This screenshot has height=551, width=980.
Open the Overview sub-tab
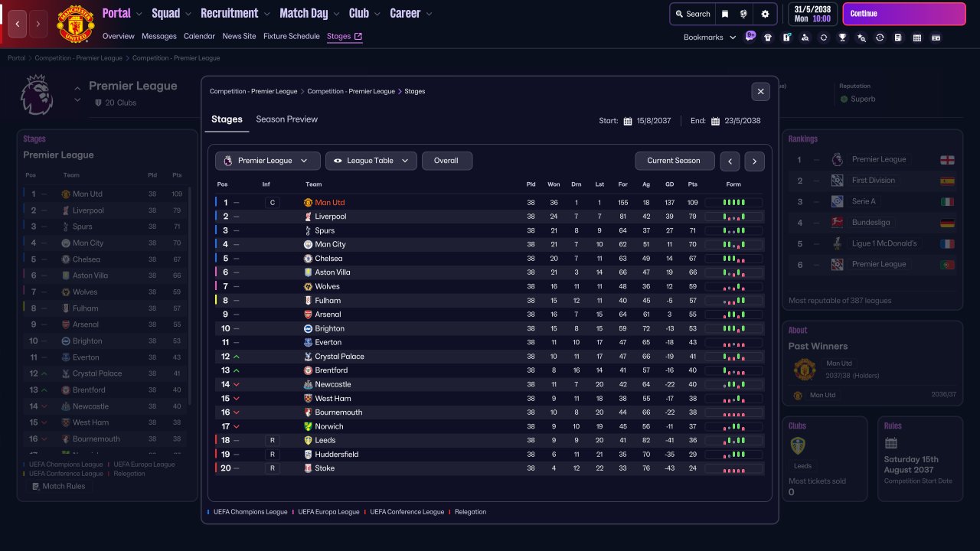click(119, 36)
